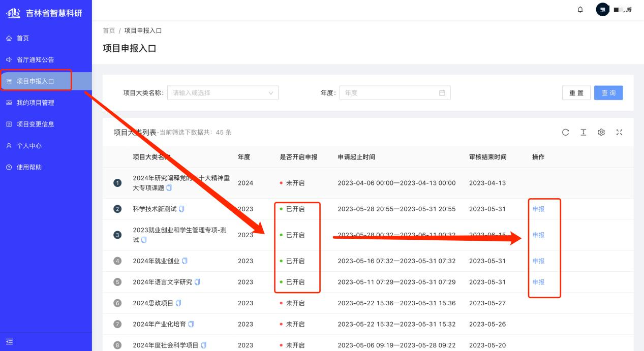Copy the 2024思政项目 project name

(178, 303)
